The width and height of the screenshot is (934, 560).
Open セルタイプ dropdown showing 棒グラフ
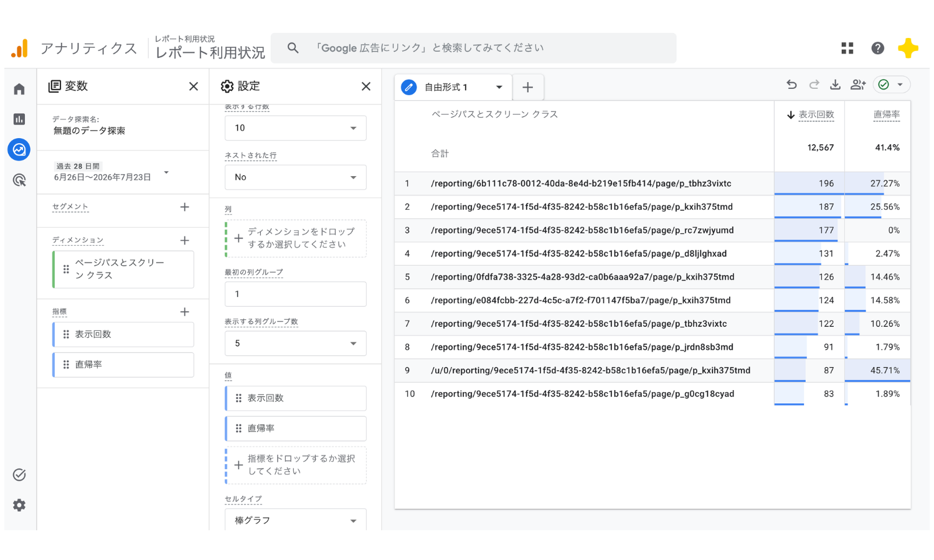point(295,520)
